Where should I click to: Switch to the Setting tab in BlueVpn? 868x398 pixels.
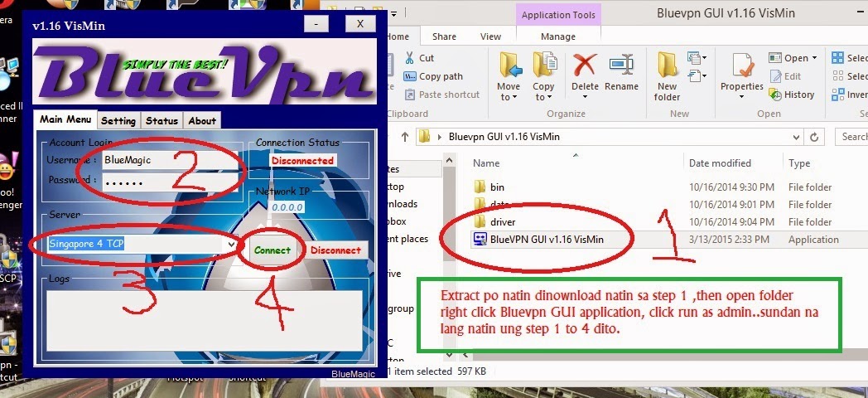click(118, 120)
